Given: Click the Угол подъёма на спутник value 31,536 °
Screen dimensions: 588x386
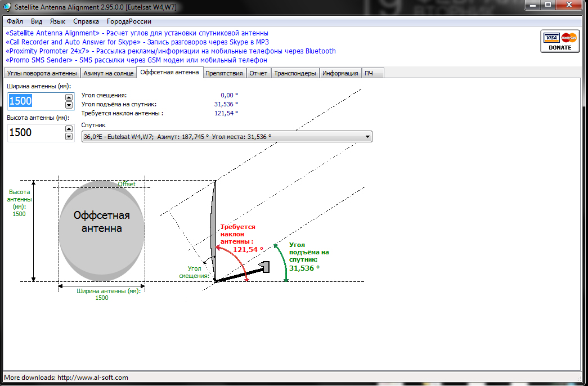Looking at the screenshot, I should [x=226, y=104].
